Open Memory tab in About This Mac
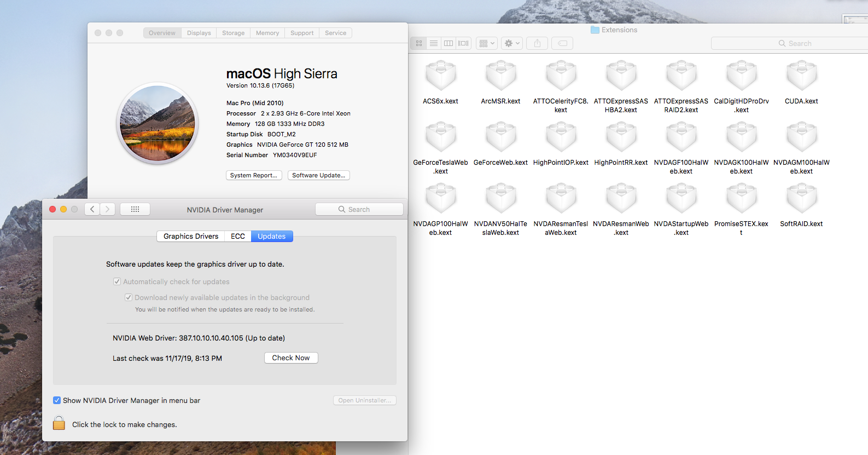 point(267,33)
